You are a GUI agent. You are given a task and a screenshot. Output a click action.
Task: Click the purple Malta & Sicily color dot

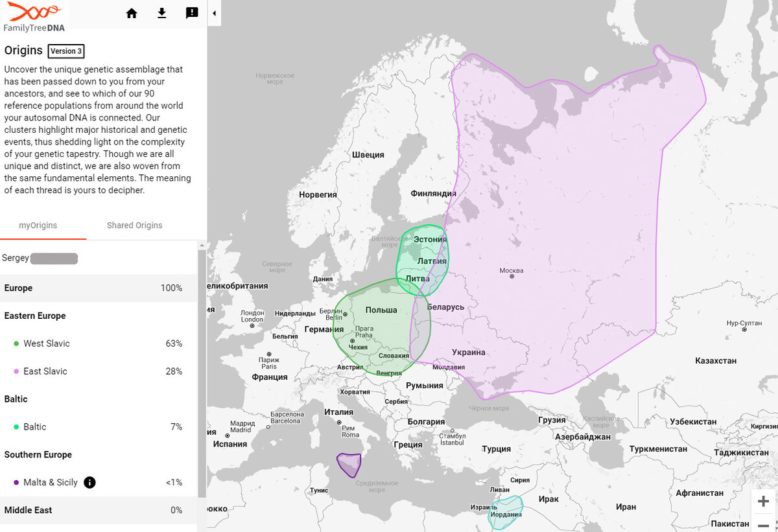click(x=16, y=483)
